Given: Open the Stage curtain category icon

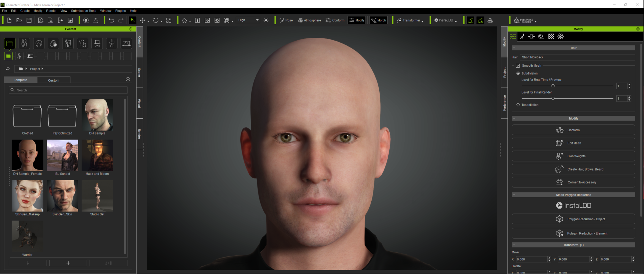Looking at the screenshot, I should tap(126, 43).
